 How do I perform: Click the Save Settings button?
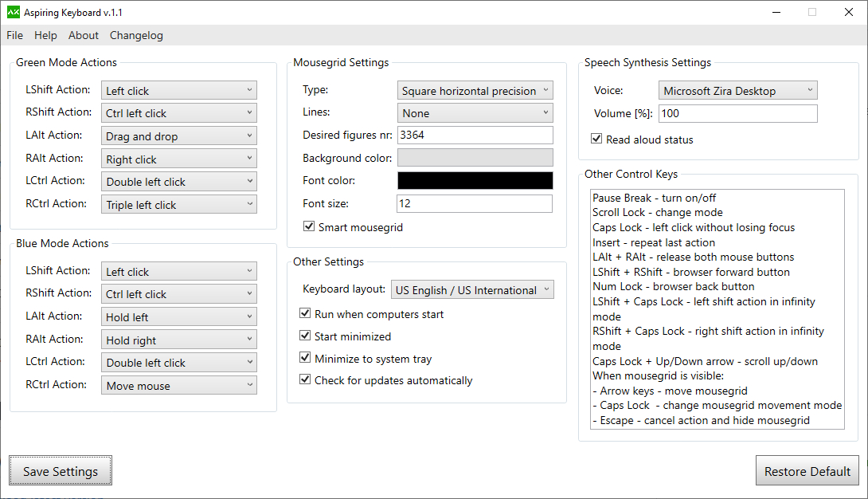(x=61, y=471)
